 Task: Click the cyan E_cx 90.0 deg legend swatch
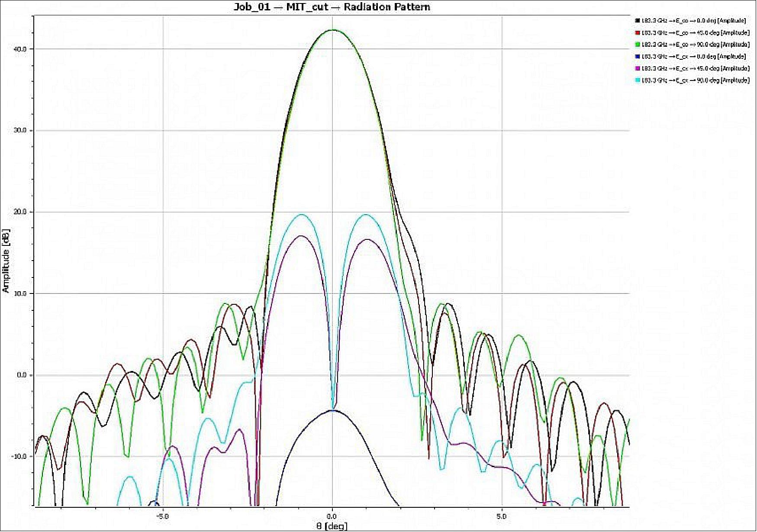point(637,81)
